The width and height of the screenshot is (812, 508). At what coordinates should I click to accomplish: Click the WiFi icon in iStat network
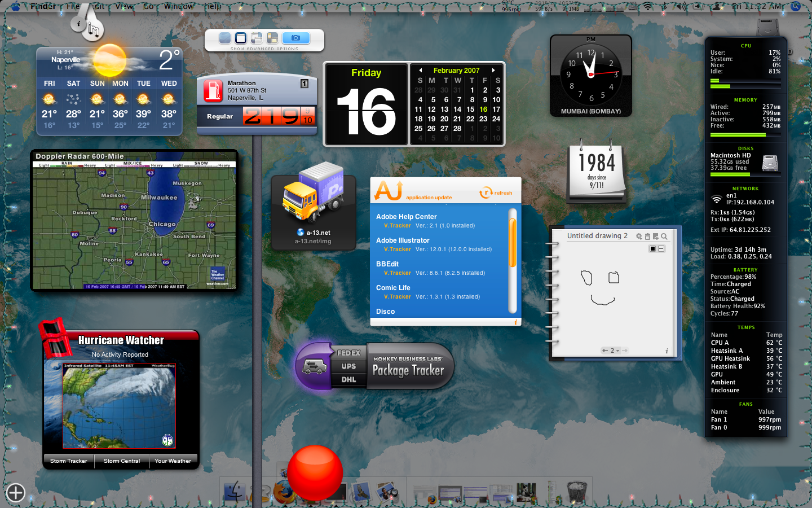click(x=716, y=199)
